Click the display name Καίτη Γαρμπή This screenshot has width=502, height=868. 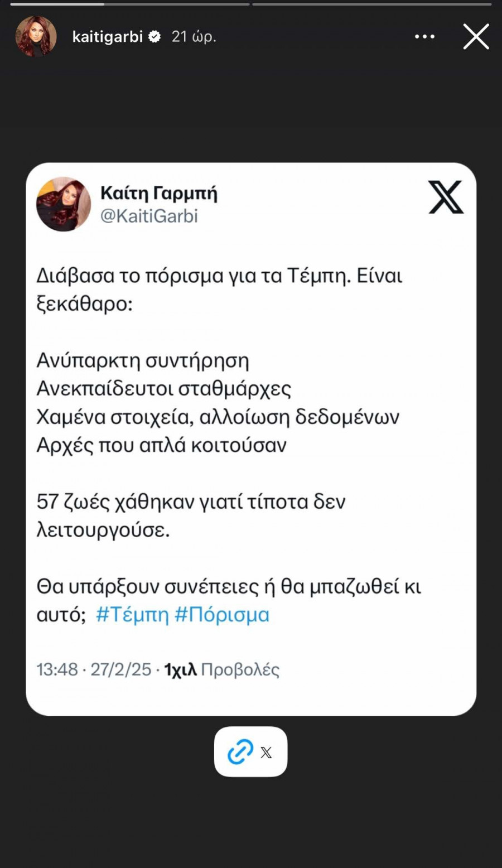159,193
